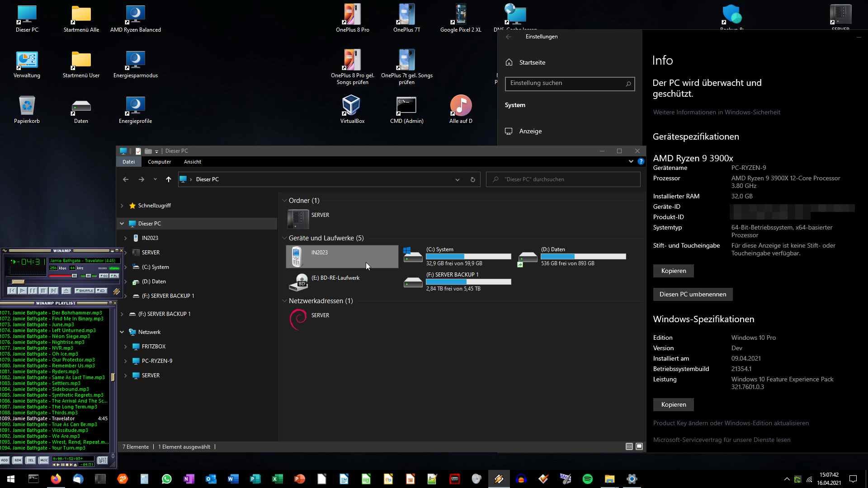Click Explorer back arrow
Screen dimensions: 868x488
click(x=126, y=179)
